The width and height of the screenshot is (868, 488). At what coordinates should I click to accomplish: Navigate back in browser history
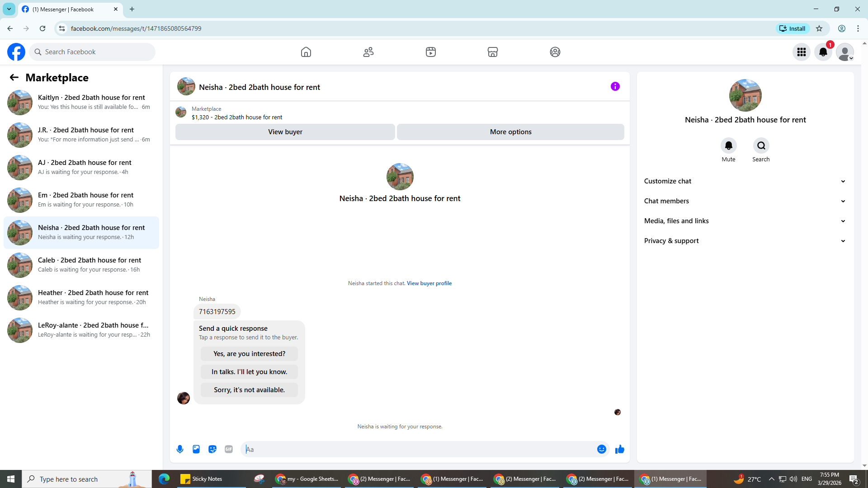[10, 28]
